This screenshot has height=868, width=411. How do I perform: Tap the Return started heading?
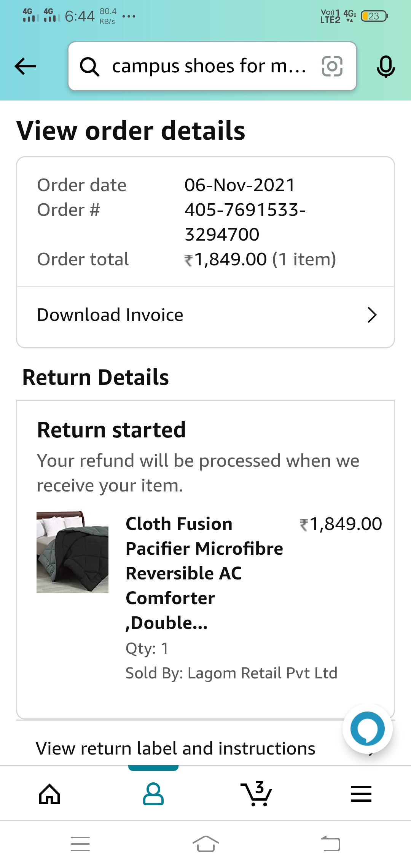[111, 430]
